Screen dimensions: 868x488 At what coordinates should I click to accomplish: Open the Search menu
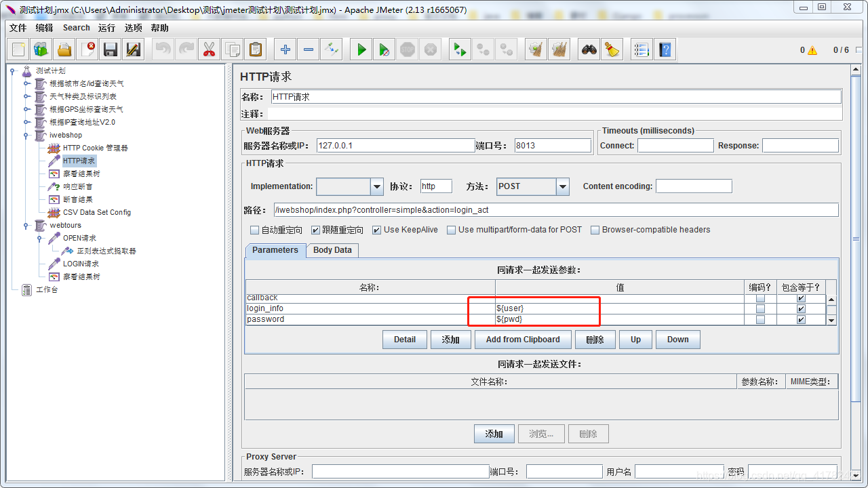(77, 28)
